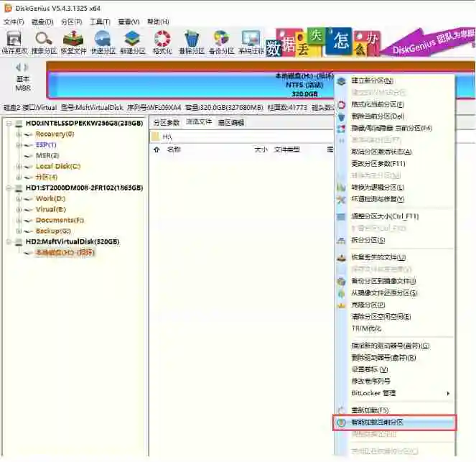Open the 磁盘(D) menu
This screenshot has width=476, height=462.
point(42,22)
